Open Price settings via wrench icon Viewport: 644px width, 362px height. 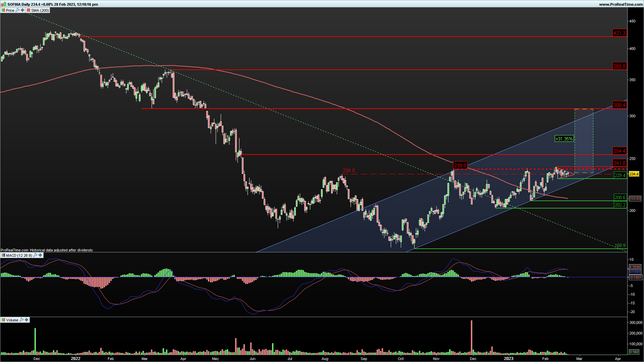[x=17, y=10]
